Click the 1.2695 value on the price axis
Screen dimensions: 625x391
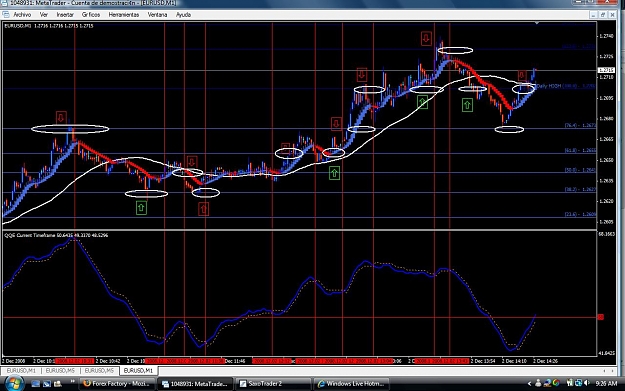[606, 98]
